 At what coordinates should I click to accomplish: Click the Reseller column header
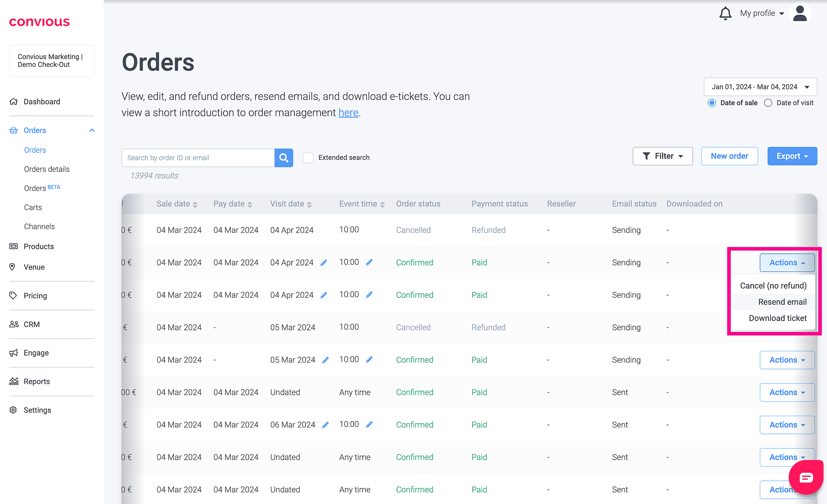(x=561, y=204)
